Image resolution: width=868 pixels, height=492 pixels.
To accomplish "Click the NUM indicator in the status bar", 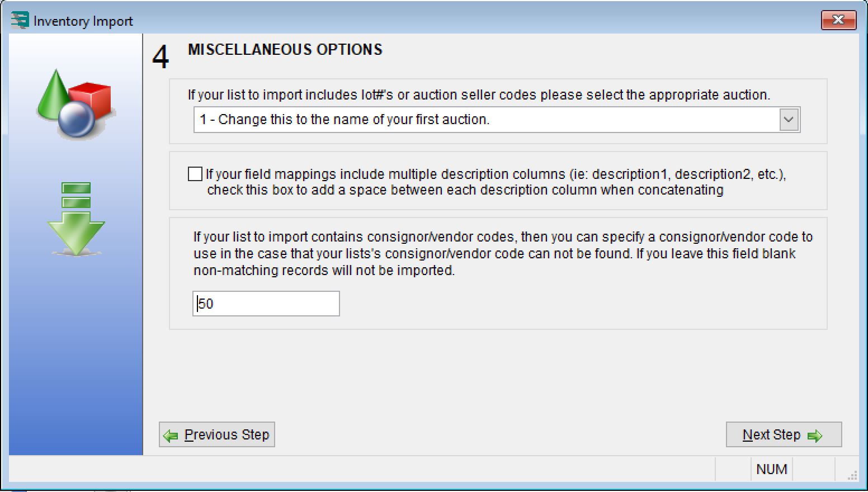I will tap(771, 469).
